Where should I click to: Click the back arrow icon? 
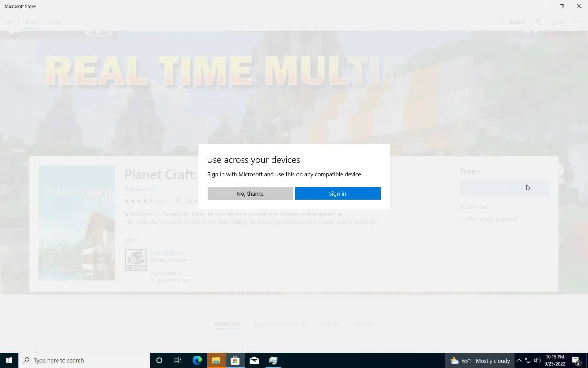9,21
